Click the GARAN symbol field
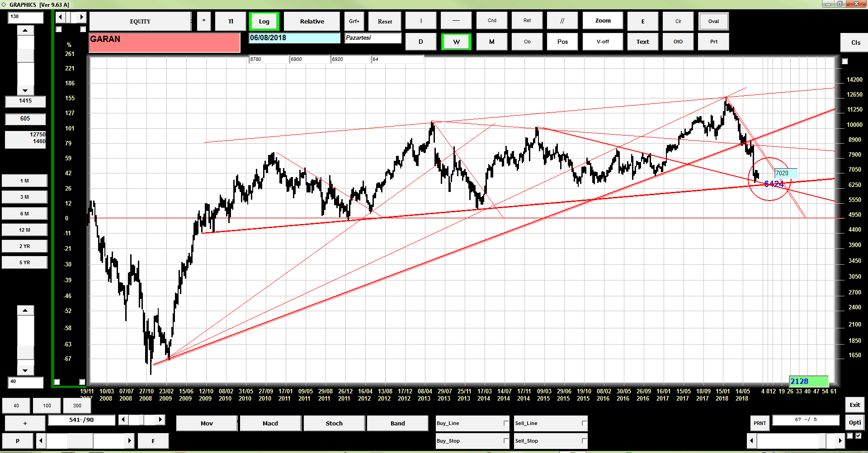The width and height of the screenshot is (868, 453). pyautogui.click(x=165, y=42)
